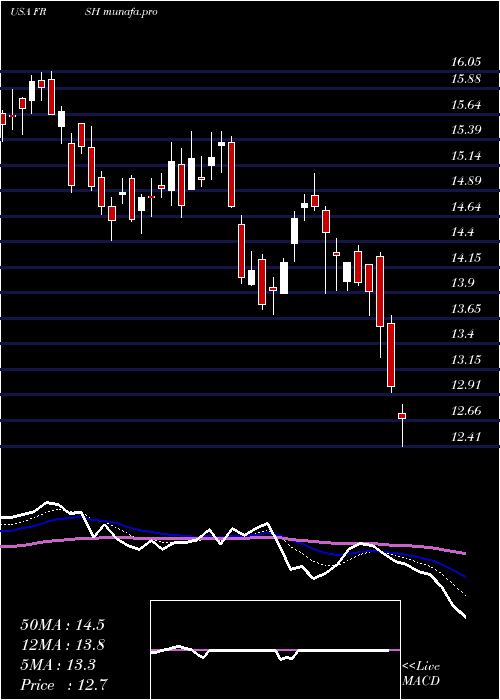The image size is (500, 700).
Task: Click the <<Live MACD label
Action: click(421, 674)
